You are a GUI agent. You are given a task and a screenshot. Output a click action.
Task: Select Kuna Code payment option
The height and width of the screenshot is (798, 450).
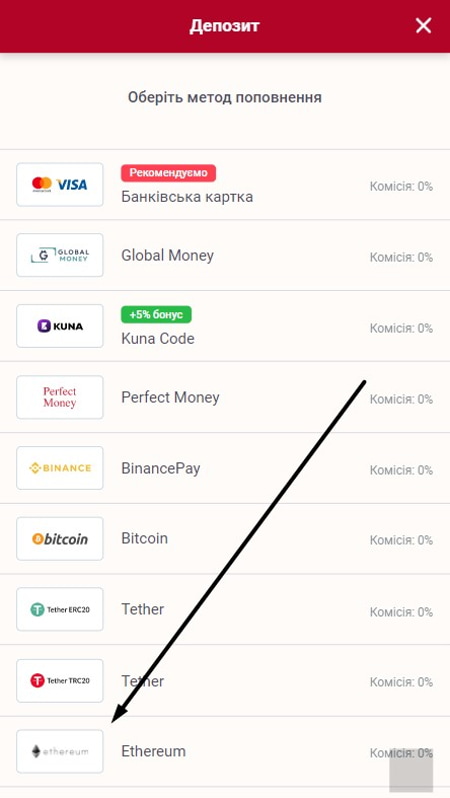pos(158,338)
